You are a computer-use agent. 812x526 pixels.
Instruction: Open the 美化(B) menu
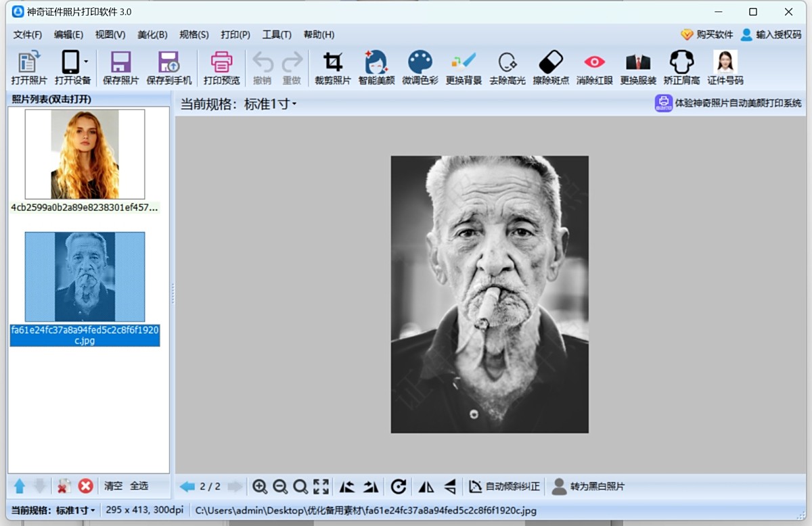pos(152,34)
